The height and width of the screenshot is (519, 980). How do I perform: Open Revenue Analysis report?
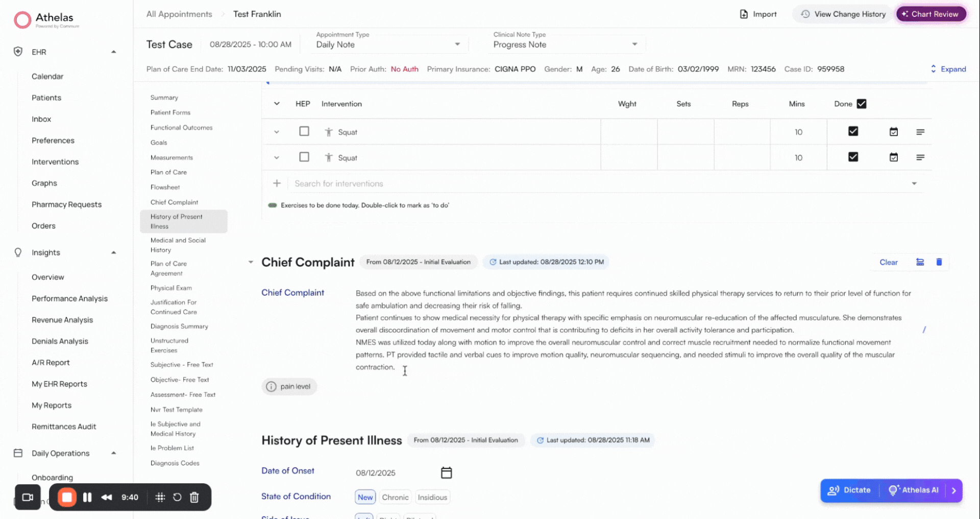tap(62, 320)
